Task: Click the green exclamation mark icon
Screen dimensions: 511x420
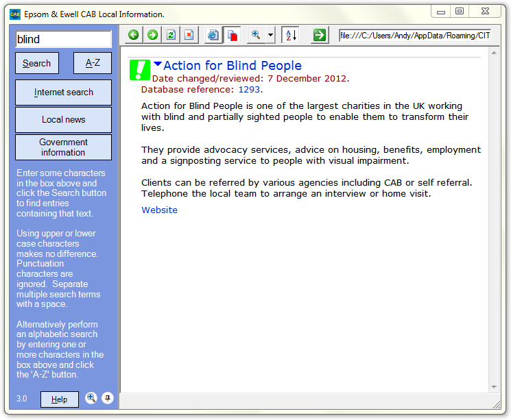Action: pyautogui.click(x=140, y=70)
